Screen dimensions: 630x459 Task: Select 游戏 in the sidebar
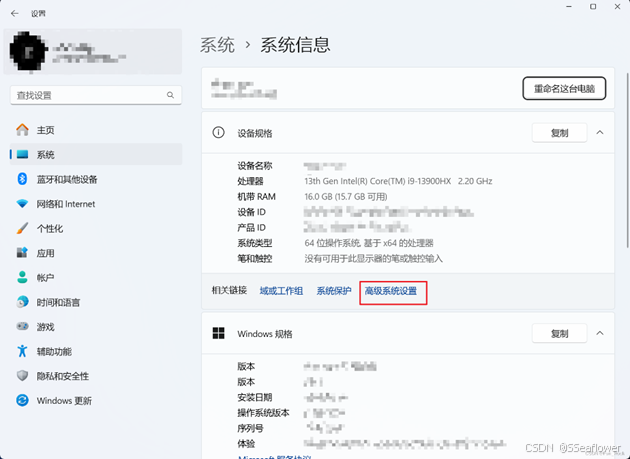96,326
